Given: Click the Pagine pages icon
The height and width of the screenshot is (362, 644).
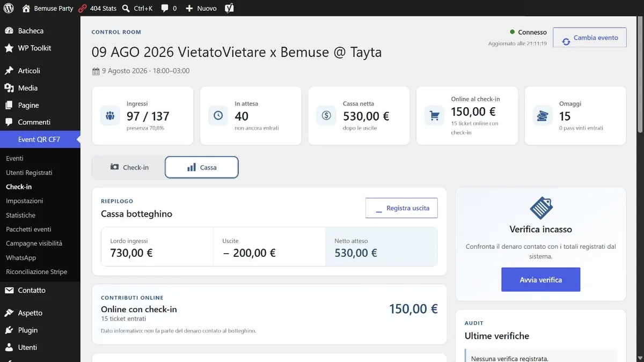Looking at the screenshot, I should click(x=9, y=105).
